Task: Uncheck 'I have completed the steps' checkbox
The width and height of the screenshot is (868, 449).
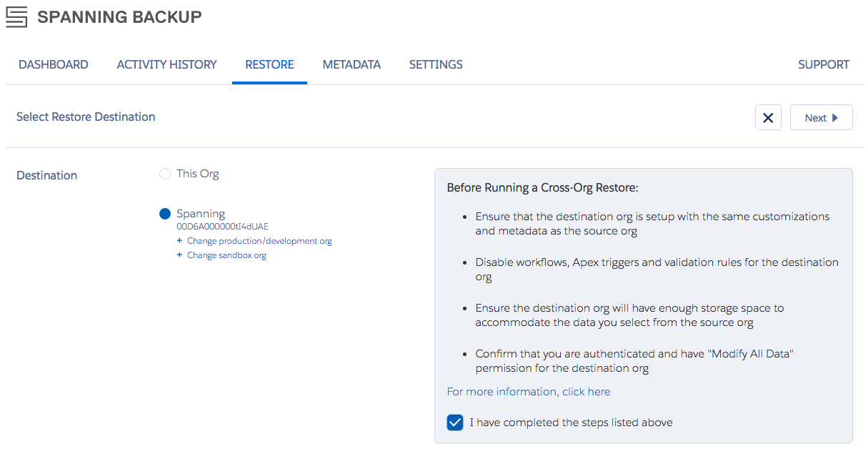Action: [x=455, y=423]
